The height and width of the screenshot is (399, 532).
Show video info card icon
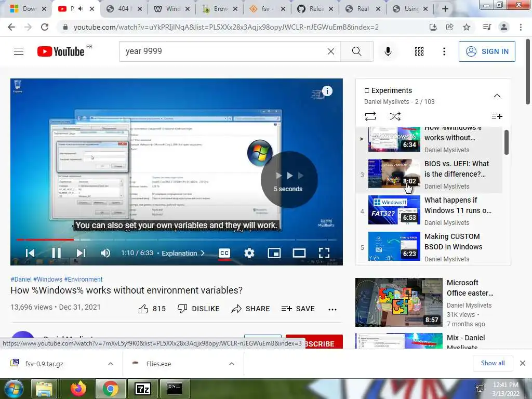point(327,91)
